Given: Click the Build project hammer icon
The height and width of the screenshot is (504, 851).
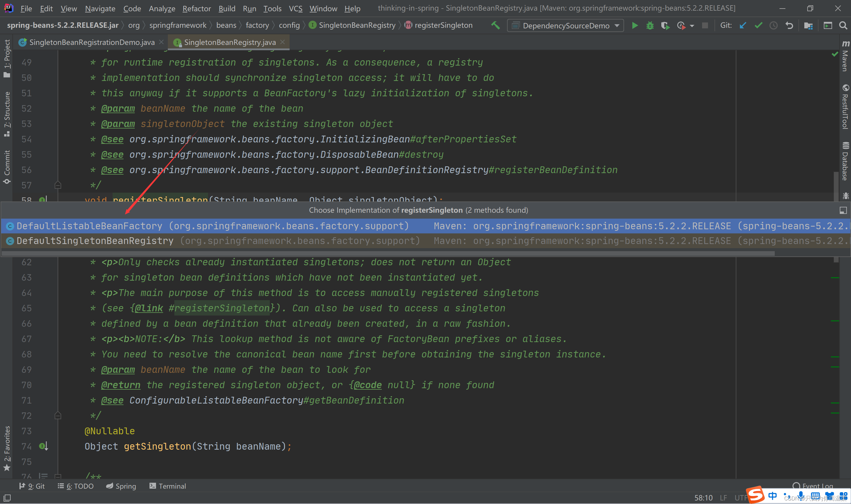Looking at the screenshot, I should coord(496,25).
